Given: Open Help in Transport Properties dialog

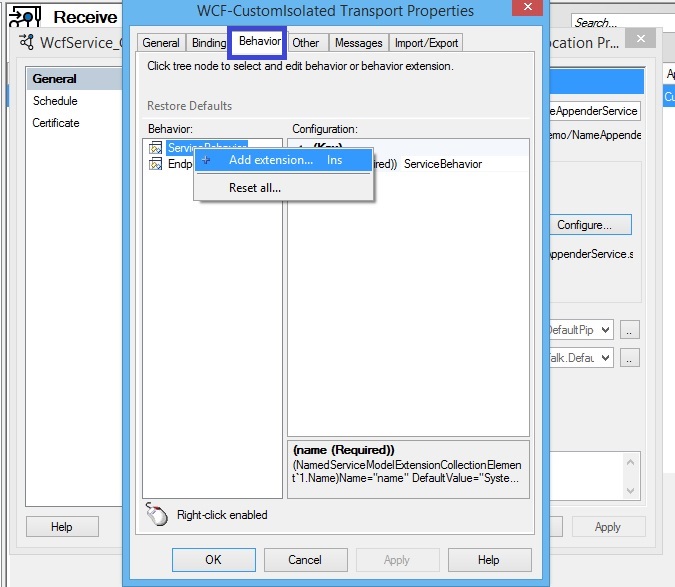Looking at the screenshot, I should pyautogui.click(x=489, y=560).
